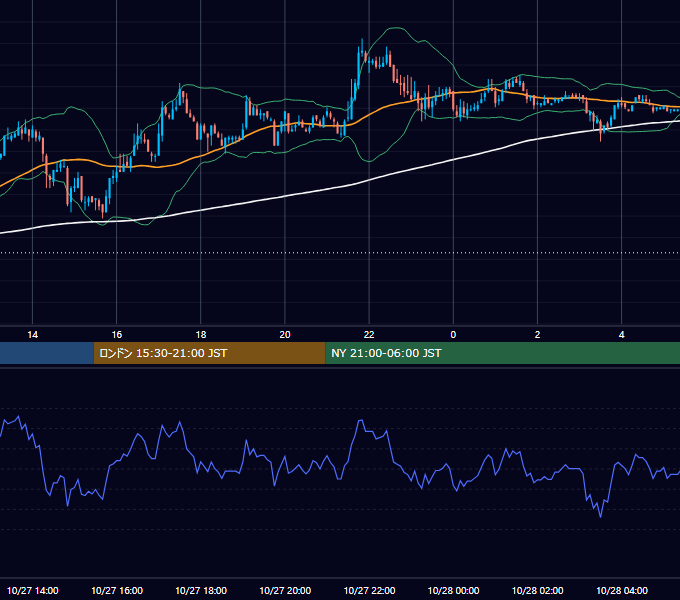Click the 10/27 14:00 date label
680x600 pixels.
[x=33, y=591]
